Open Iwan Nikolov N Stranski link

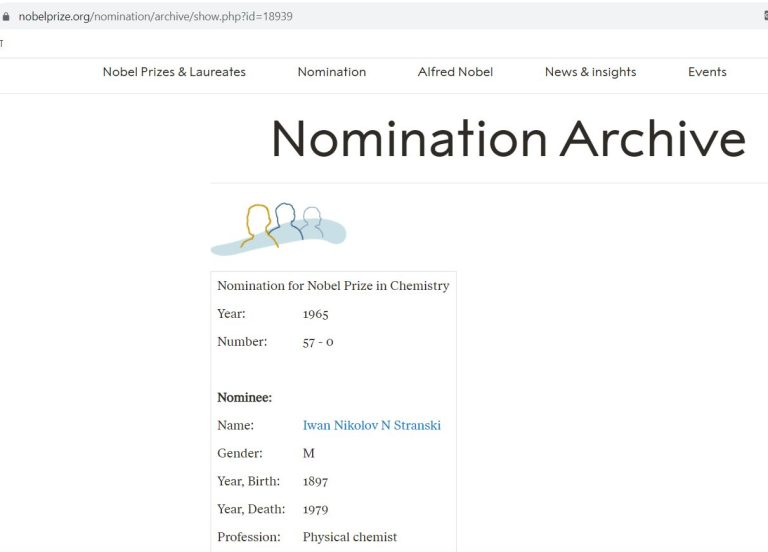click(371, 425)
